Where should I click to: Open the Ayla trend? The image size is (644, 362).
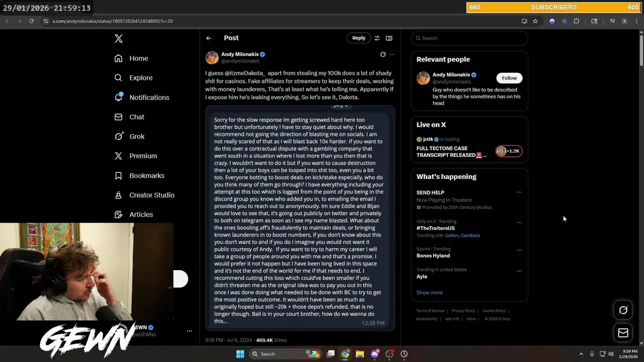422,277
